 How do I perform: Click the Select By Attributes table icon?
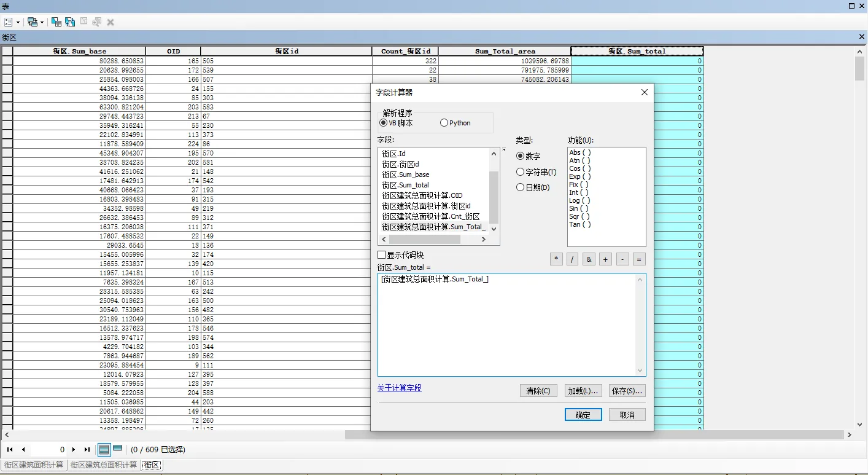(56, 22)
